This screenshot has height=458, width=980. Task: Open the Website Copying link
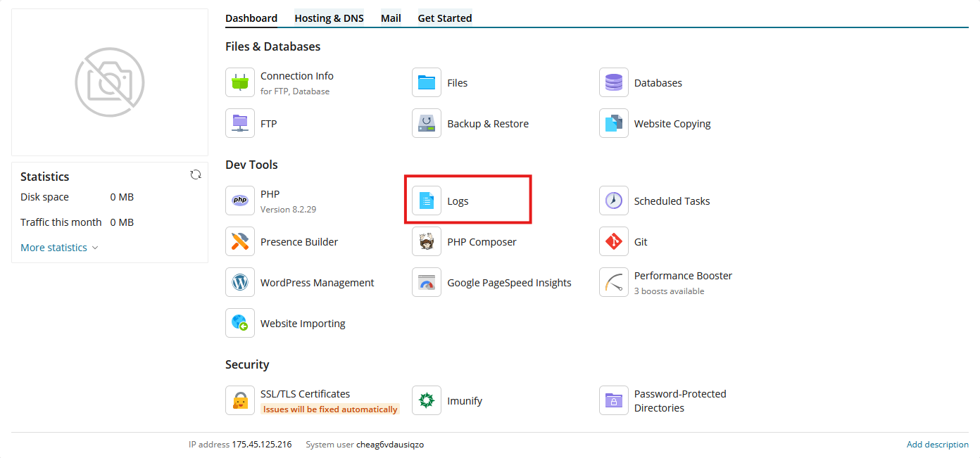672,124
